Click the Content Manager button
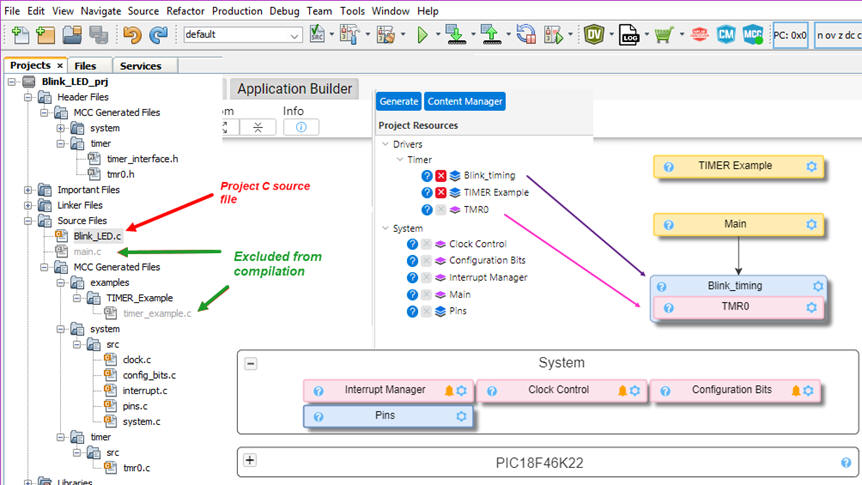Viewport: 862px width, 485px height. coord(465,101)
